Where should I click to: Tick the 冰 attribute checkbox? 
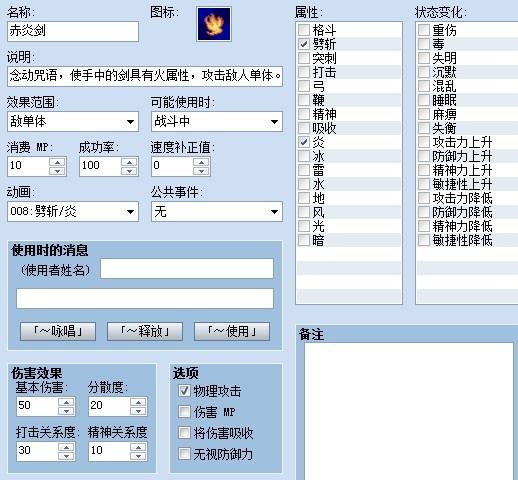[x=304, y=156]
